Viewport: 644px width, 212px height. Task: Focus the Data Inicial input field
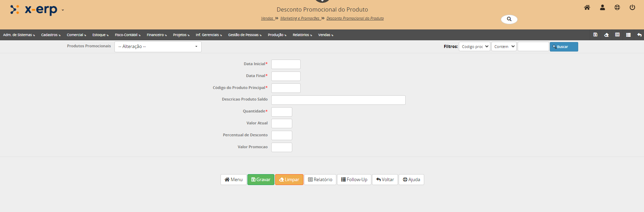(286, 64)
